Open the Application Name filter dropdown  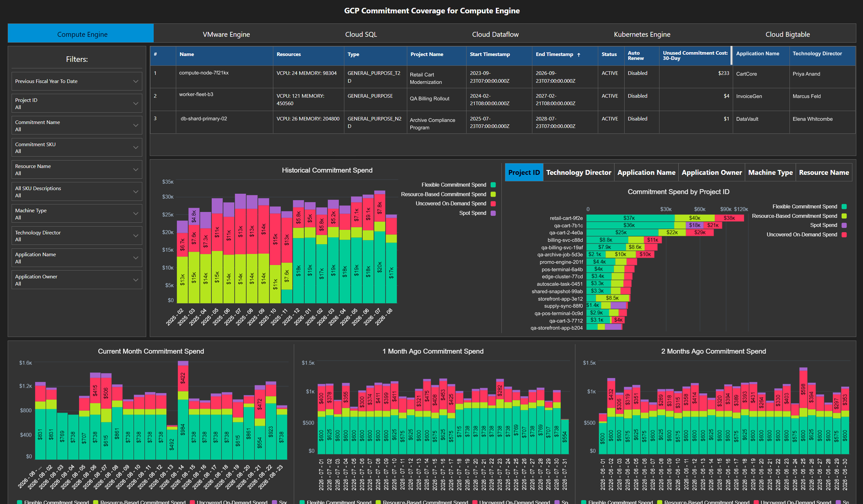tap(77, 258)
